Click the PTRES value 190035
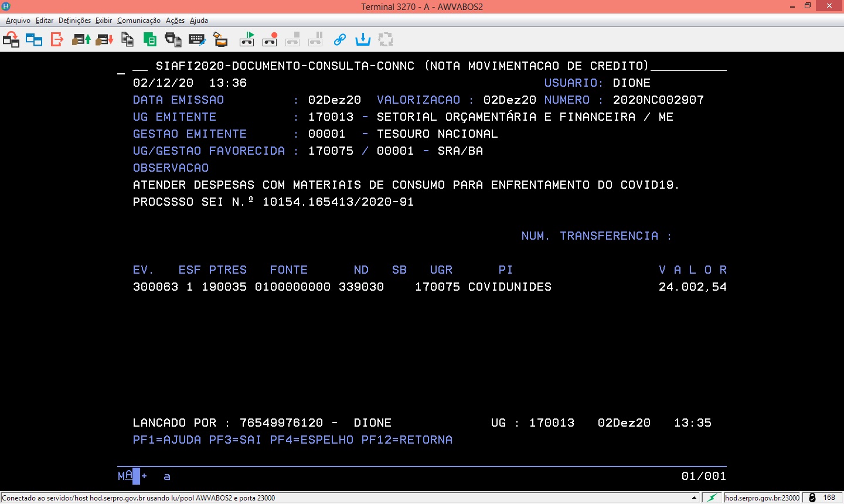Image resolution: width=844 pixels, height=504 pixels. pos(224,287)
